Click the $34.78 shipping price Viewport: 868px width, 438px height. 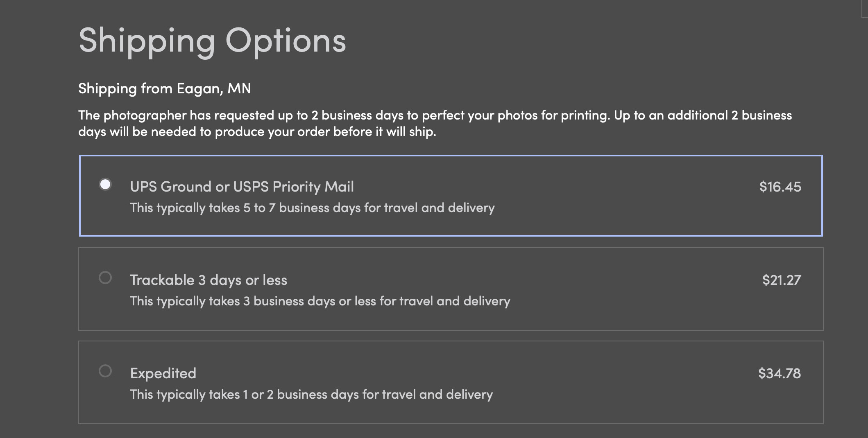[x=779, y=373]
